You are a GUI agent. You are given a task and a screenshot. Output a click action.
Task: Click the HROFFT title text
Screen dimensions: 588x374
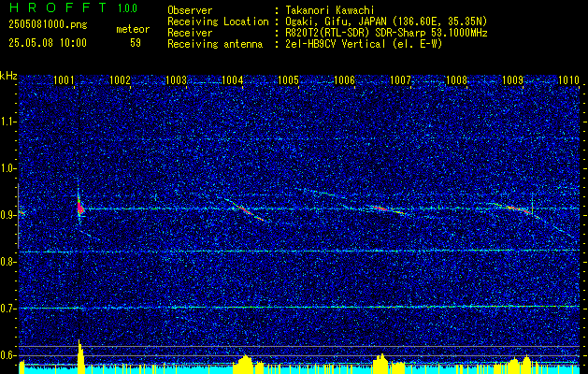(x=59, y=7)
